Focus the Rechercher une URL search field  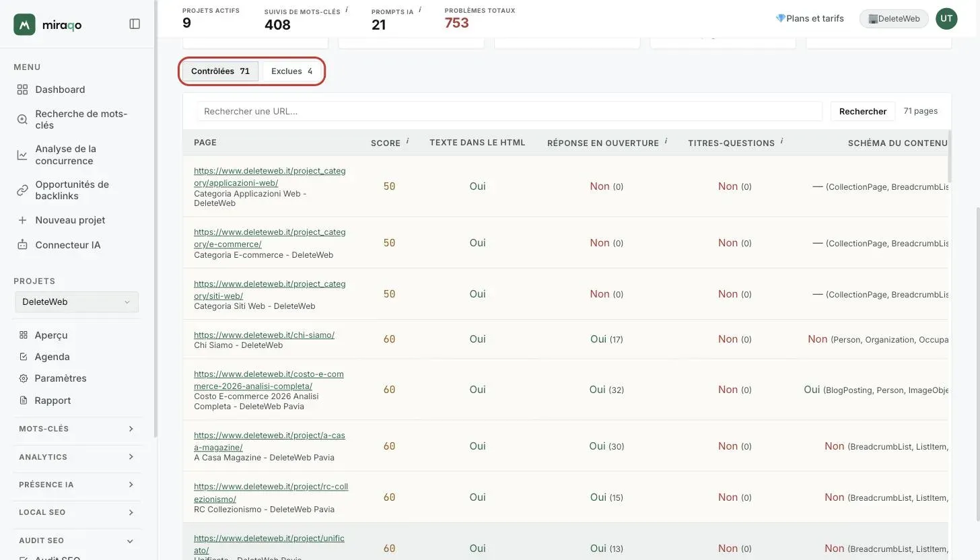click(510, 111)
